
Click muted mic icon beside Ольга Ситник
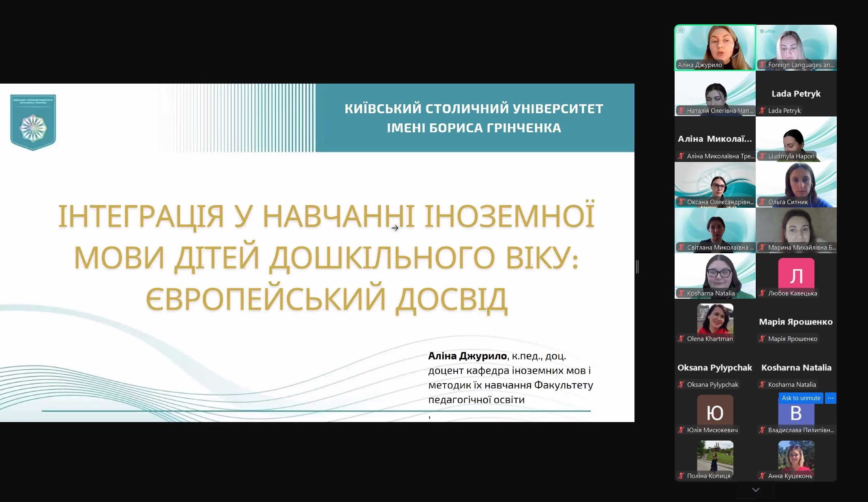(763, 202)
